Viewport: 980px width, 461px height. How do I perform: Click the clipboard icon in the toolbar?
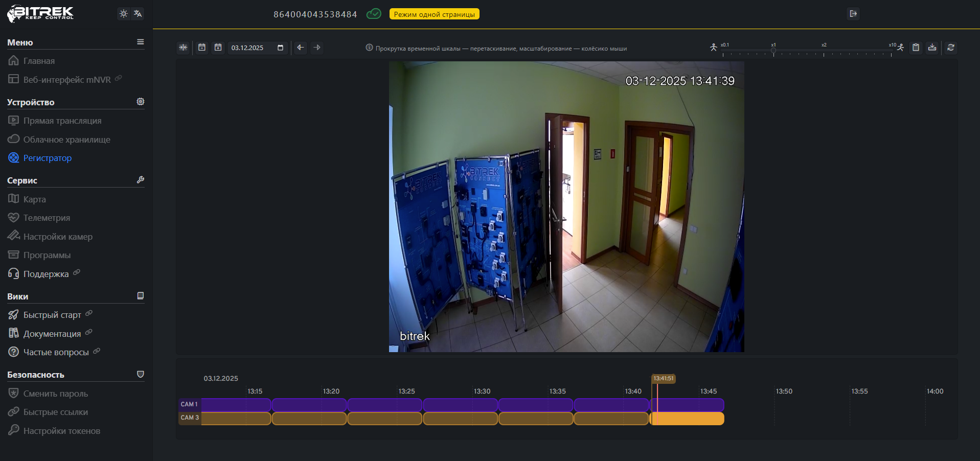(916, 48)
